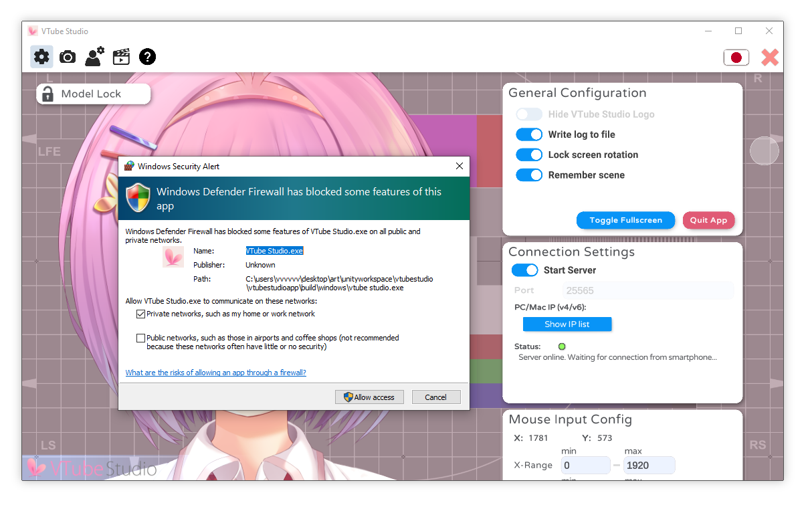This screenshot has height=505, width=812.
Task: Click the green server status indicator
Action: [562, 346]
